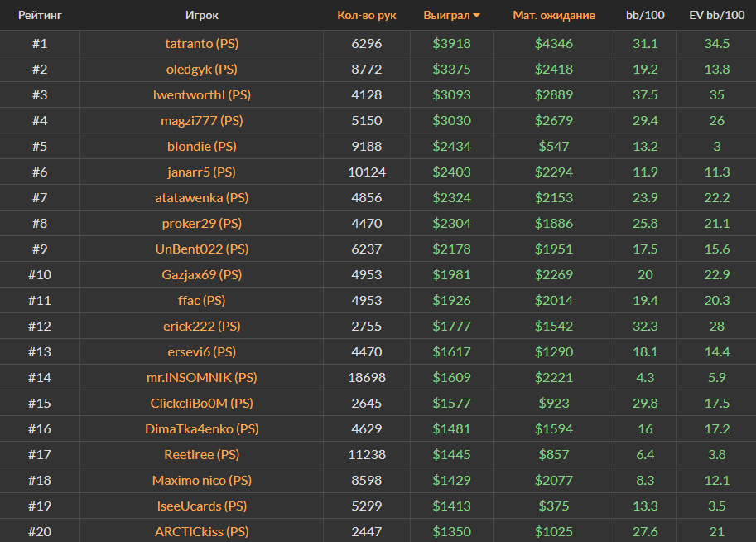Open atatawenka (PS) player page
The image size is (756, 542).
(202, 198)
